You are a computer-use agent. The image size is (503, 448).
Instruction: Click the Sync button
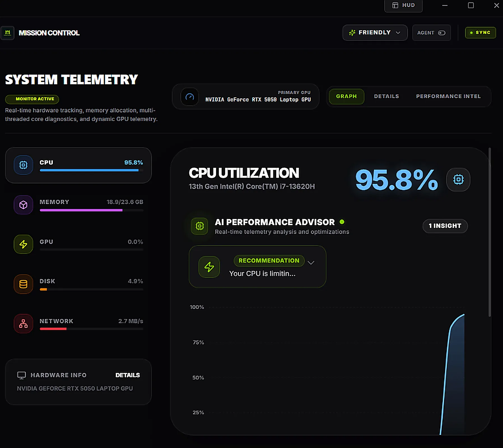pos(481,32)
